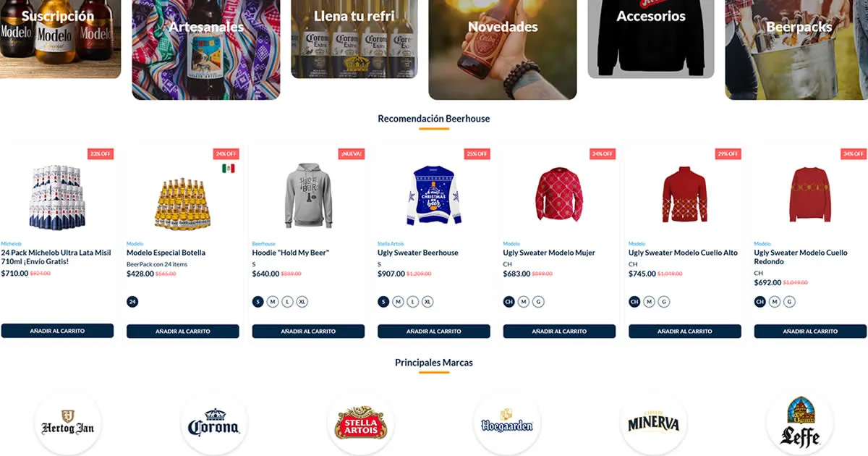Screen dimensions: 868x456
Task: Open the Artesanales category tile
Action: (206, 49)
